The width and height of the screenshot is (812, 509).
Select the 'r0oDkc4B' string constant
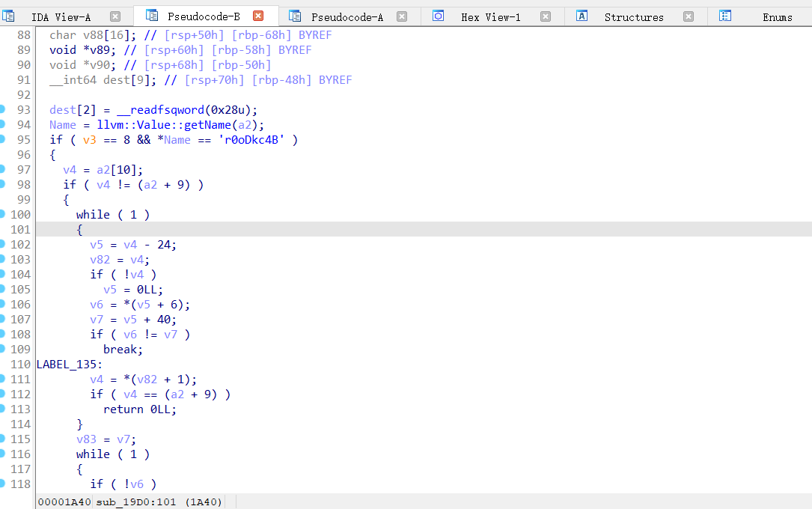pos(251,140)
